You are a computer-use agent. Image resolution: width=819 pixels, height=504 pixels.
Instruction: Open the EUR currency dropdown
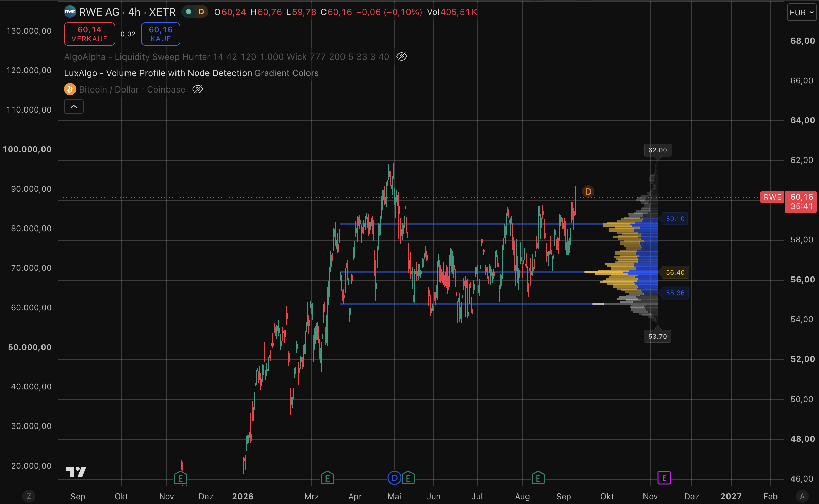[802, 13]
